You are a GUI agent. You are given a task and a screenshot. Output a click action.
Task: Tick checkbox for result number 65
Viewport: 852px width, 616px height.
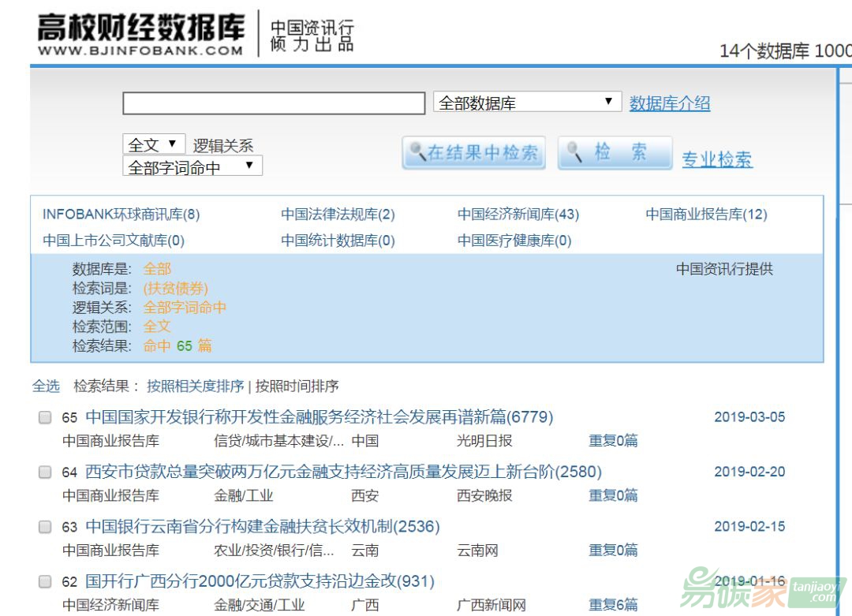(x=45, y=418)
